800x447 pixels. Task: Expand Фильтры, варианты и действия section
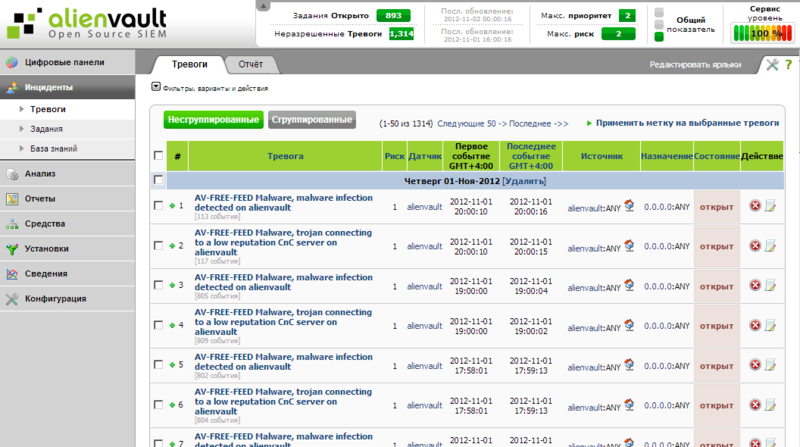156,87
